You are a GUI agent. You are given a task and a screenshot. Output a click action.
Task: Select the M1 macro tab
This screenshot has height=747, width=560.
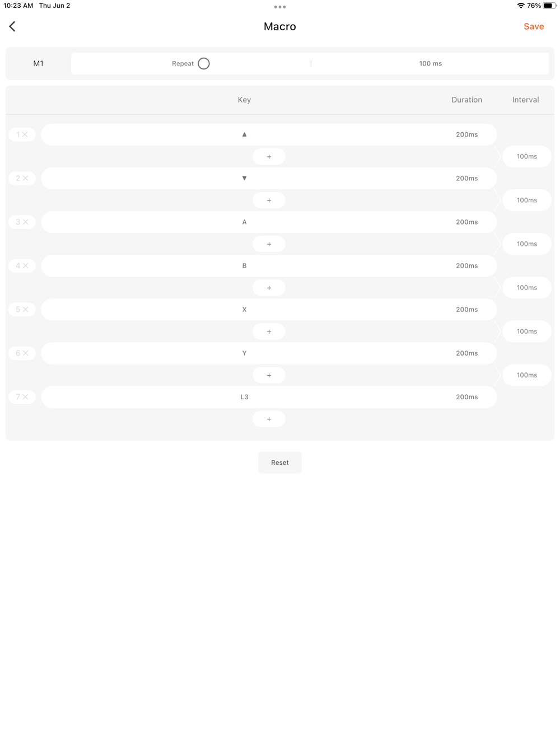point(38,63)
